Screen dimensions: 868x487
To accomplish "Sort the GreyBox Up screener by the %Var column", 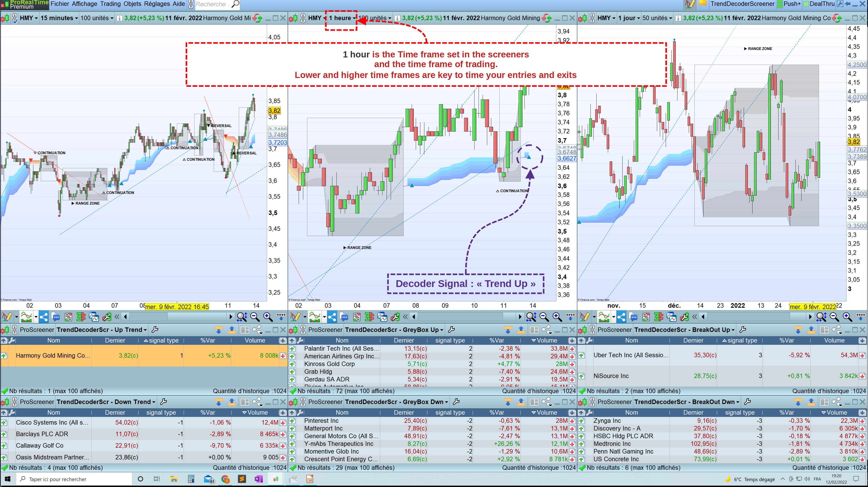I will tap(496, 340).
